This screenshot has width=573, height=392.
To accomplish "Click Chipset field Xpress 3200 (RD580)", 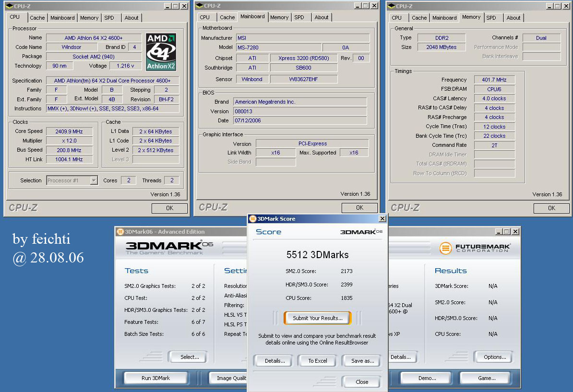I will [x=303, y=59].
